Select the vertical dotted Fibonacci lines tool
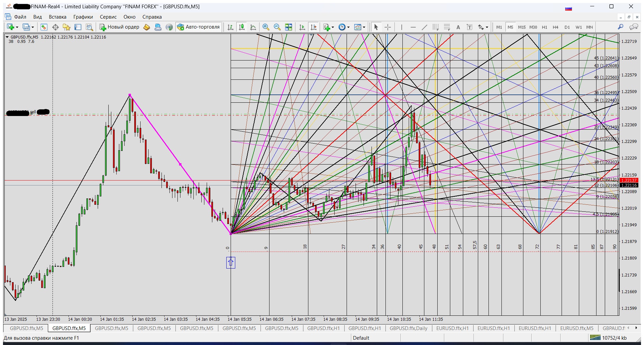Image resolution: width=644 pixels, height=345 pixels. [436, 27]
